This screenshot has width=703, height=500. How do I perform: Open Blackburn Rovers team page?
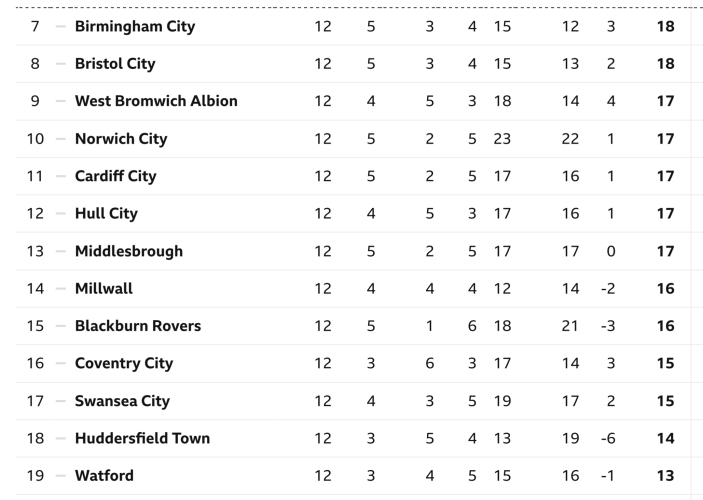pyautogui.click(x=138, y=326)
